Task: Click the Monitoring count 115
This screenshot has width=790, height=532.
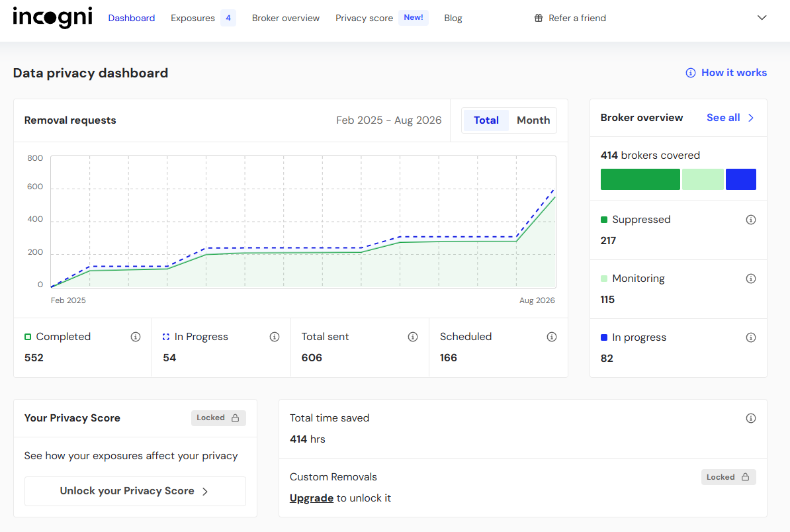Action: point(607,300)
